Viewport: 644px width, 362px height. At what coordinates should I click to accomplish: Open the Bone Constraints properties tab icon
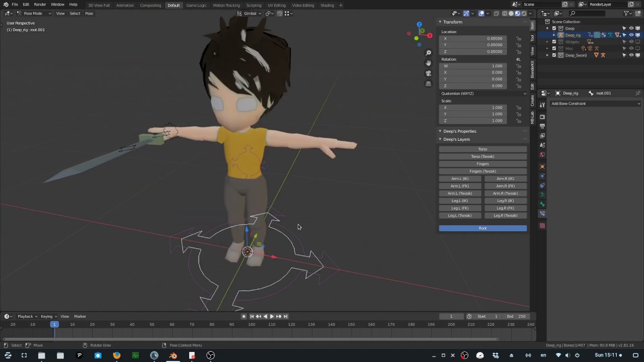[542, 214]
